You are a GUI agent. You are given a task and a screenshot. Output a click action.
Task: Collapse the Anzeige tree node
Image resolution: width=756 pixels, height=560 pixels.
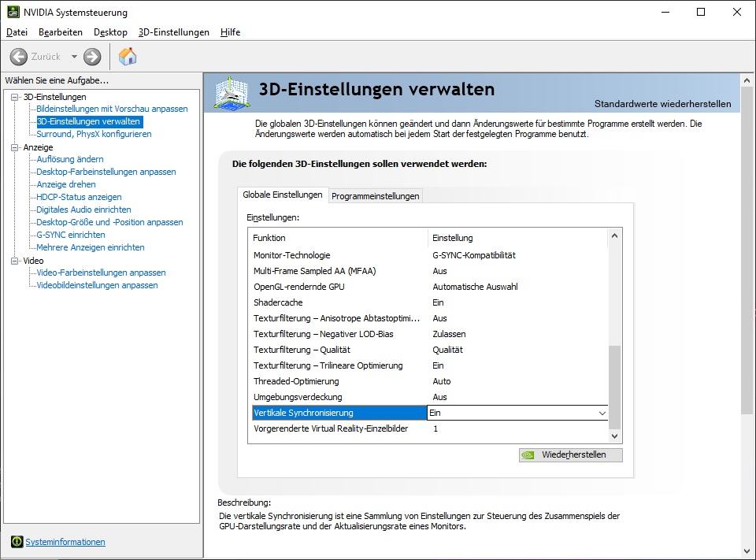click(x=14, y=147)
